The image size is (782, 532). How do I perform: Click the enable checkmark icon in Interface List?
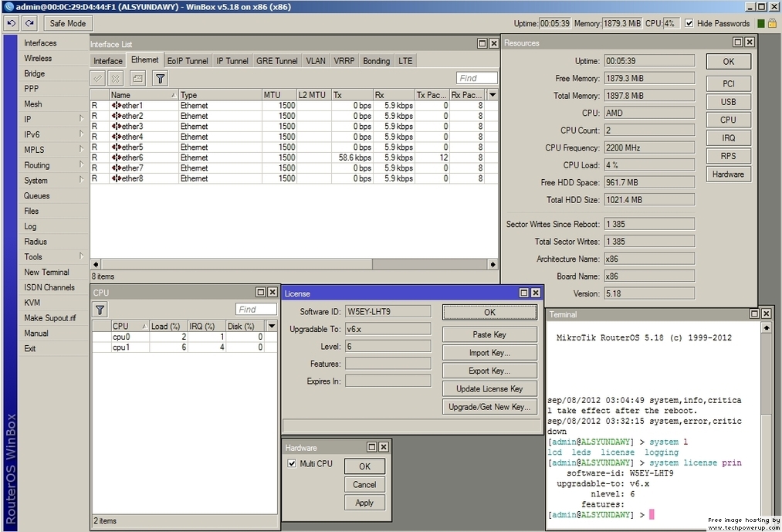coord(98,78)
